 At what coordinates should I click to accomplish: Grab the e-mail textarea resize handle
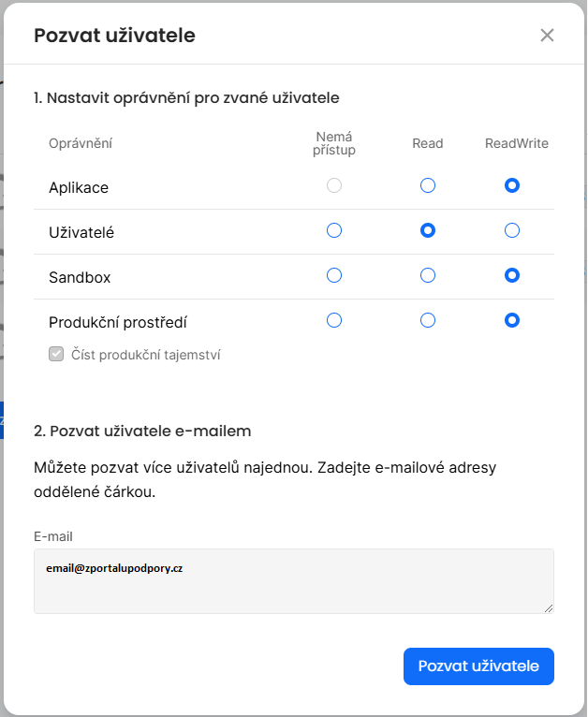pos(549,608)
